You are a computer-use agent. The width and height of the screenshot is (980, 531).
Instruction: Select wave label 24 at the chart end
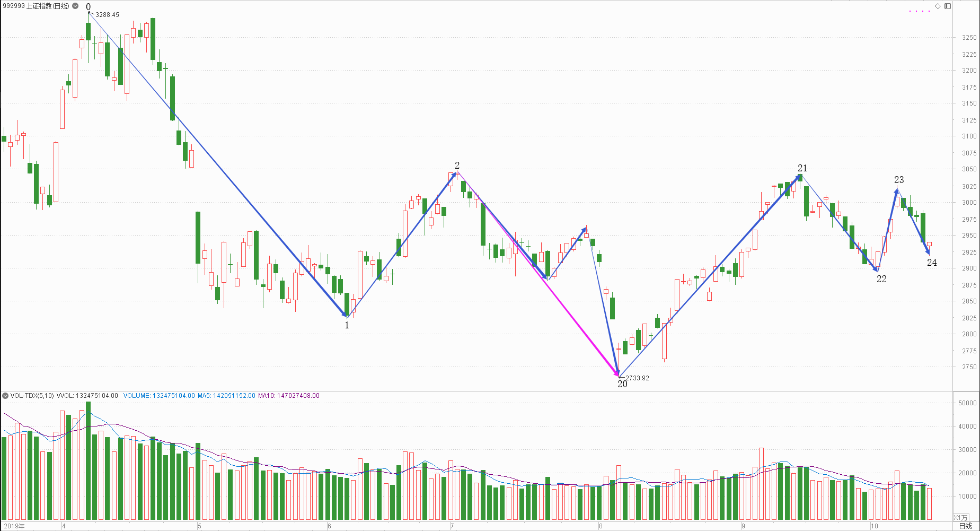pyautogui.click(x=932, y=263)
